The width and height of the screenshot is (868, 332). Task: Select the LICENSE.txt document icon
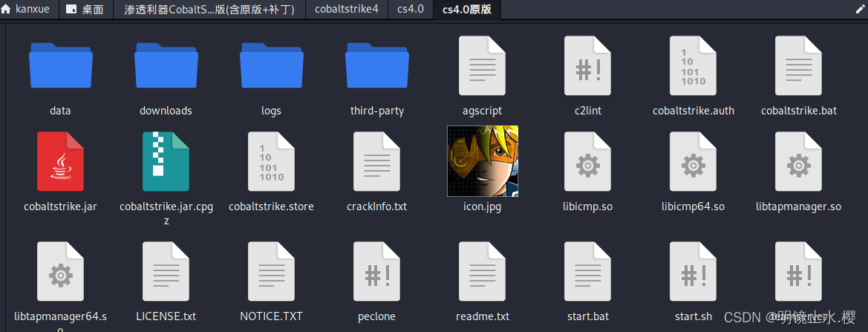click(166, 271)
